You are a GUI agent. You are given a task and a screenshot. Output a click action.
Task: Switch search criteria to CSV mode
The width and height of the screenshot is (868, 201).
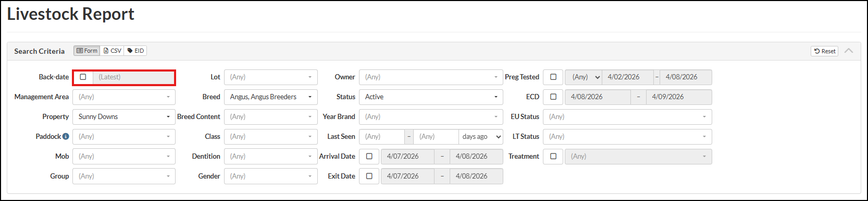pos(112,51)
